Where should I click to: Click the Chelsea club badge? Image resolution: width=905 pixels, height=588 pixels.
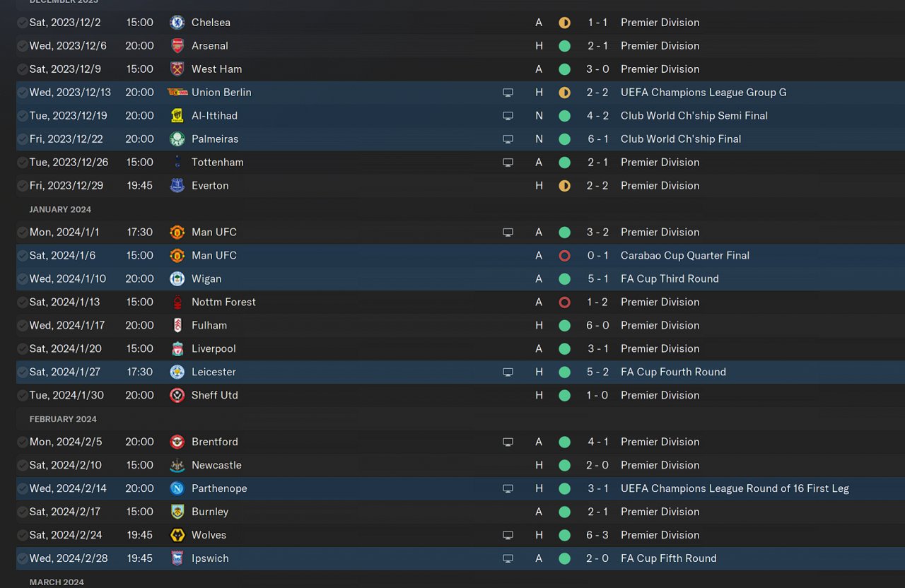tap(177, 23)
